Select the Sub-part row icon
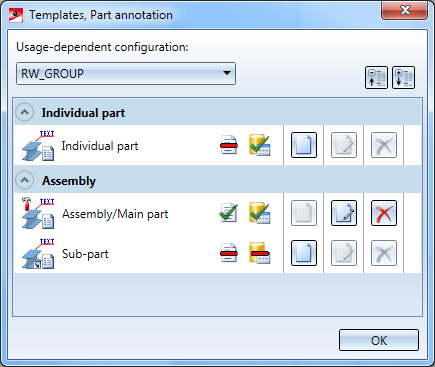 click(38, 253)
